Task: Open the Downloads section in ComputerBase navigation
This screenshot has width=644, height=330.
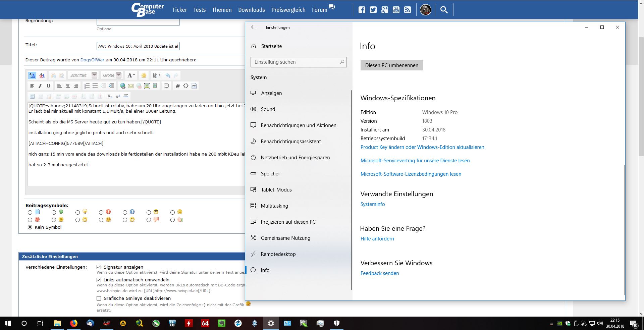Action: point(252,10)
